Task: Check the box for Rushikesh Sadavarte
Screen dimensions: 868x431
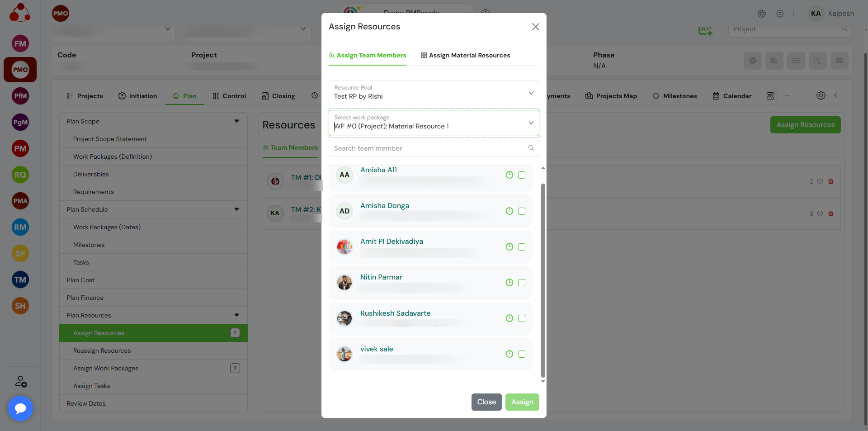Action: pyautogui.click(x=522, y=318)
